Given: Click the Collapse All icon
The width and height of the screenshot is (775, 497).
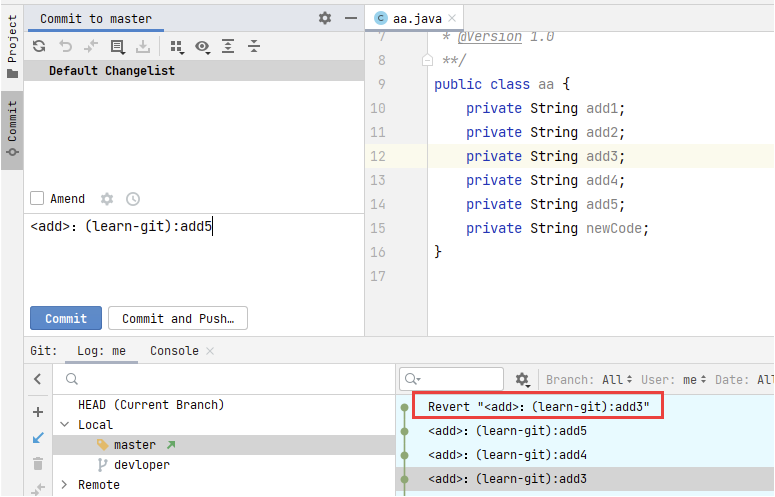Looking at the screenshot, I should click(x=254, y=46).
